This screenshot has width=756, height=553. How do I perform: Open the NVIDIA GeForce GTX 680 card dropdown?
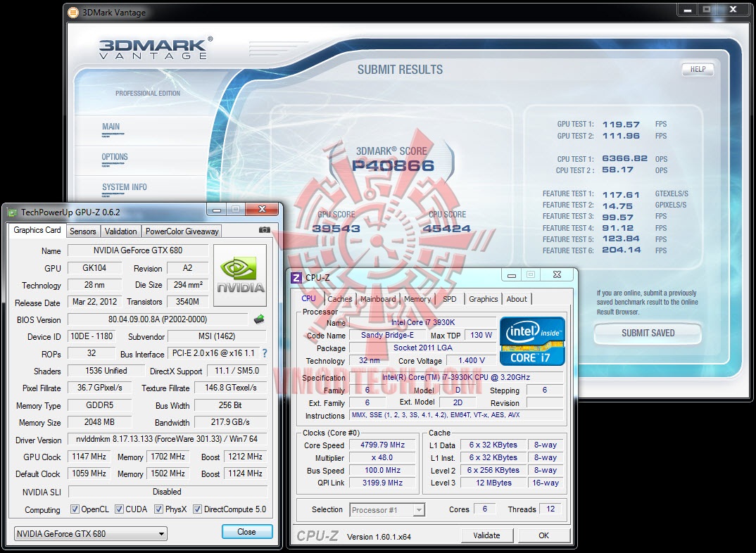[91, 534]
